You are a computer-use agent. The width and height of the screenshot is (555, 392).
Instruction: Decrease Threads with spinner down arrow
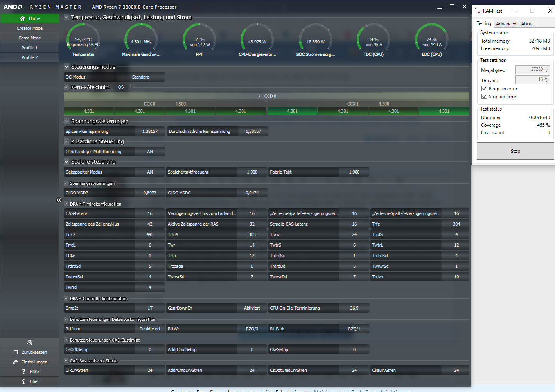pyautogui.click(x=547, y=82)
